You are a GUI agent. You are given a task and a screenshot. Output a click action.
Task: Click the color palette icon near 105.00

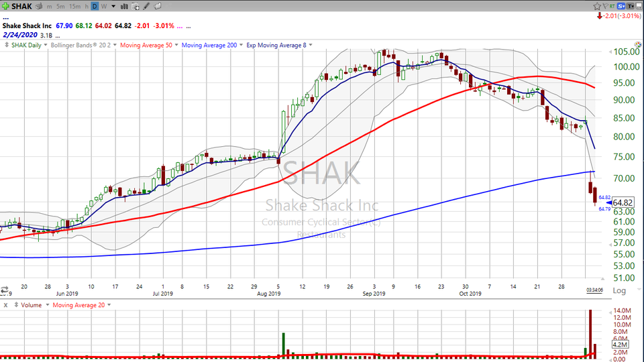(638, 45)
